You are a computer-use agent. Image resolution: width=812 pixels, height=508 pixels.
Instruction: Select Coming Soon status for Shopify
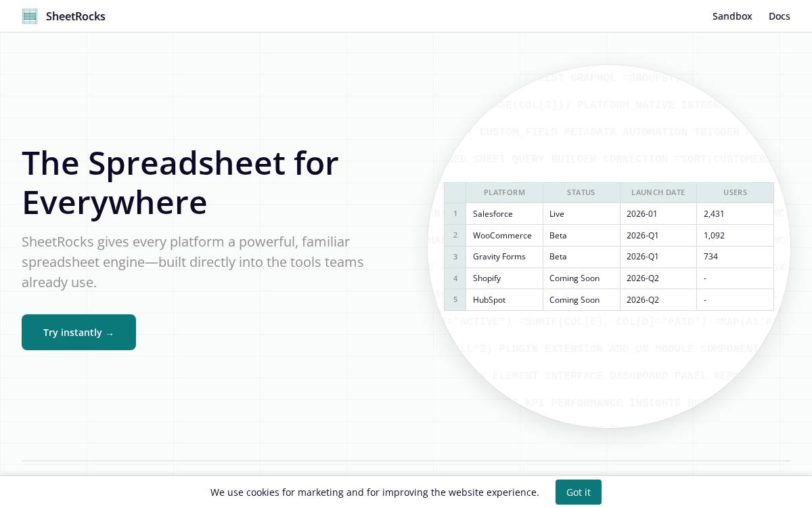click(x=581, y=278)
